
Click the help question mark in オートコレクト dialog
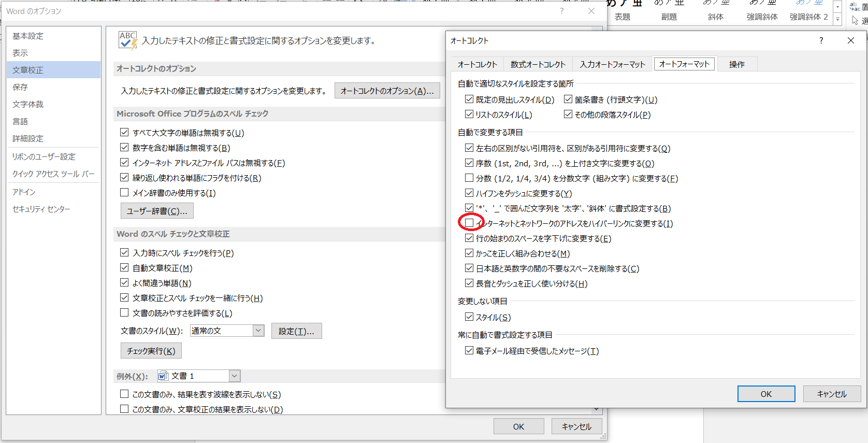pos(821,40)
